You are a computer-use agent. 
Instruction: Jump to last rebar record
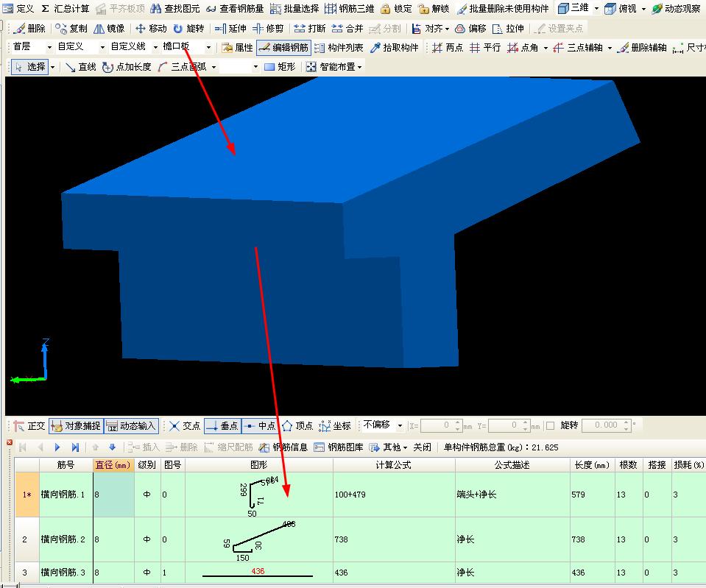75,447
